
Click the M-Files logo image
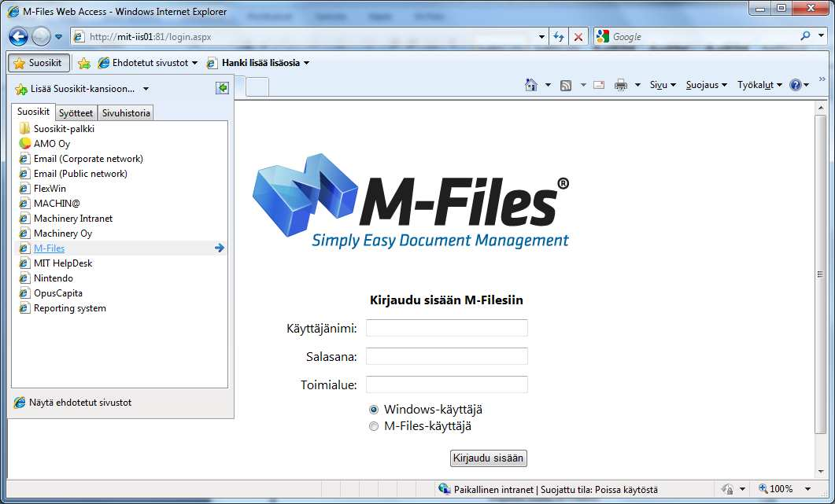point(411,201)
